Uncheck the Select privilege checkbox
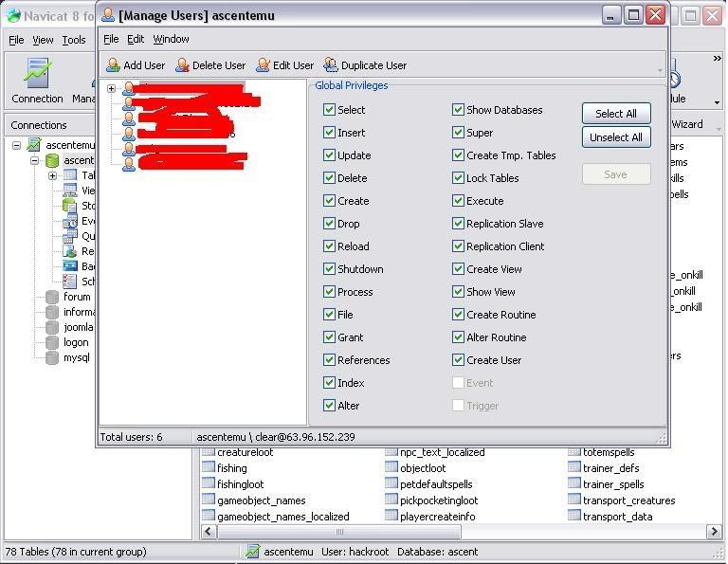Image resolution: width=728 pixels, height=564 pixels. tap(329, 110)
